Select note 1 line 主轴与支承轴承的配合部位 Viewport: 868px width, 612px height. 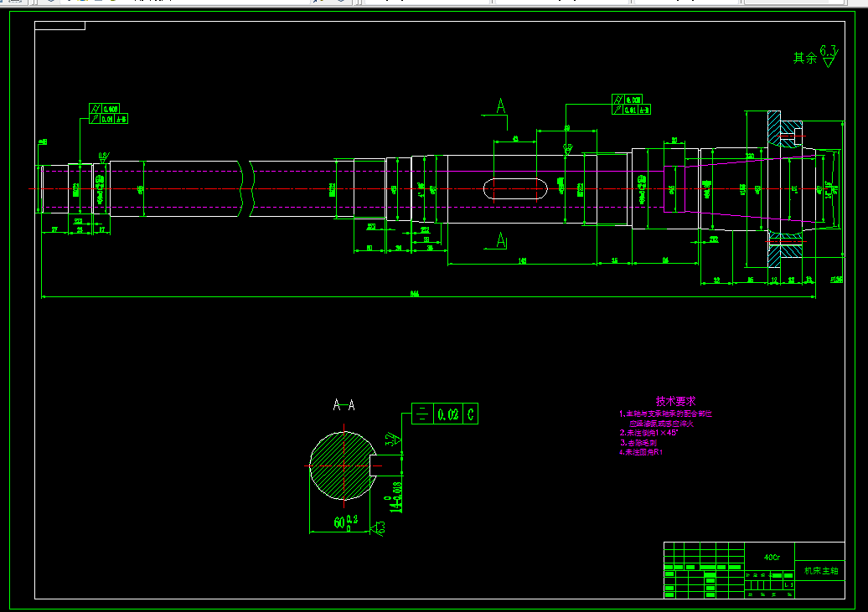coord(665,414)
